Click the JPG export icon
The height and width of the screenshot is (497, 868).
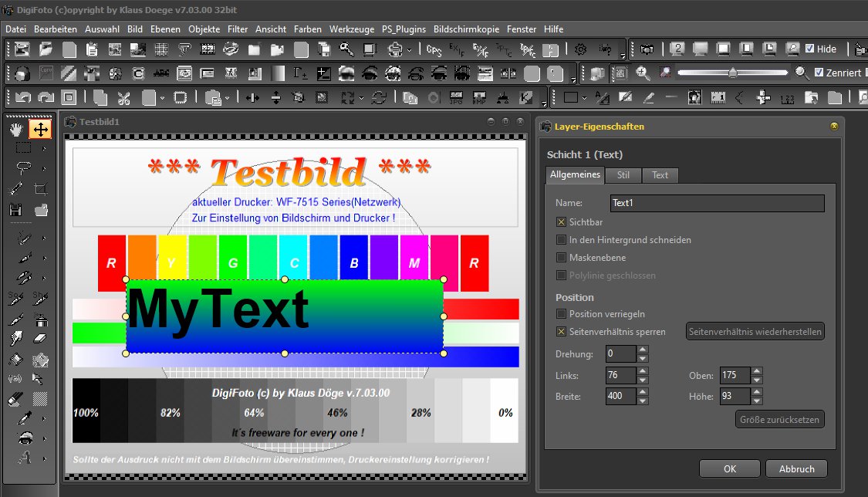coord(456,99)
